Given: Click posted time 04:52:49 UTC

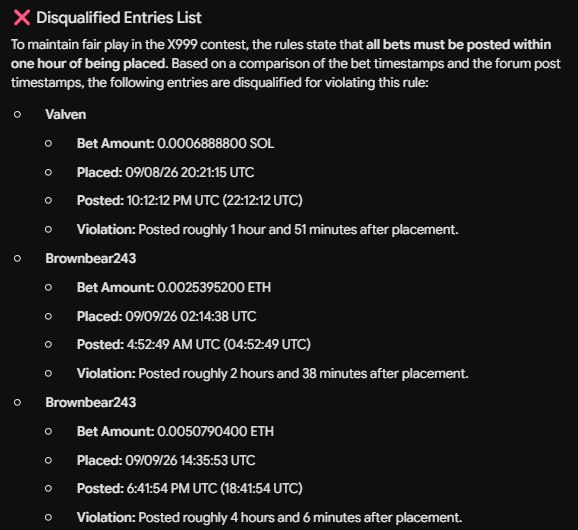Looking at the screenshot, I should coord(267,345).
